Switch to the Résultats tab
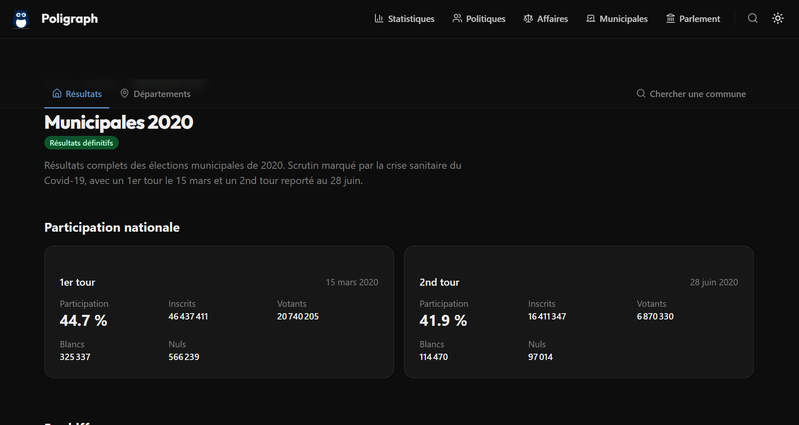This screenshot has width=799, height=425. (x=77, y=94)
